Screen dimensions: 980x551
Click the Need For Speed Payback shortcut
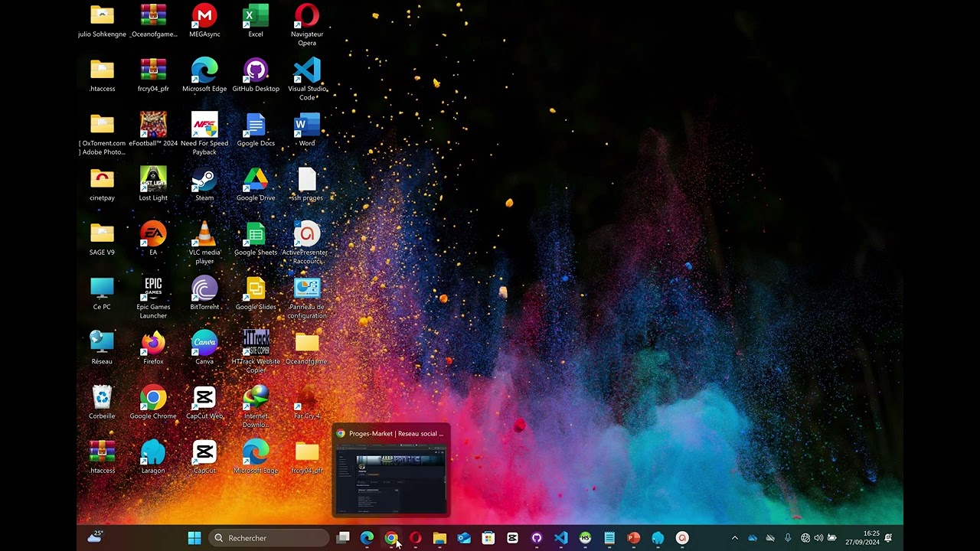(x=204, y=134)
